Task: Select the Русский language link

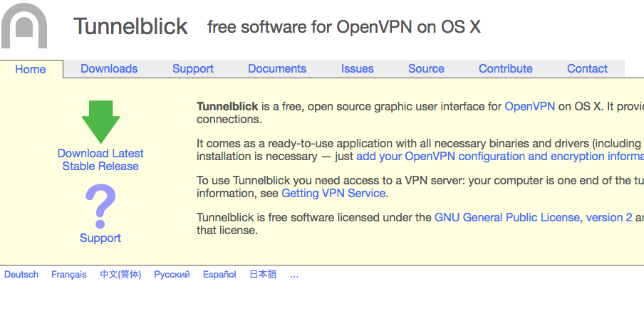Action: pos(172,275)
